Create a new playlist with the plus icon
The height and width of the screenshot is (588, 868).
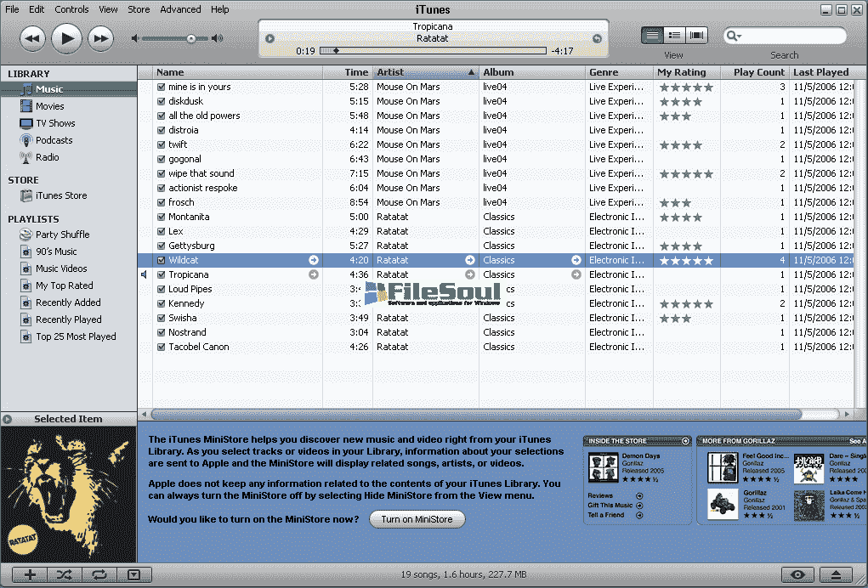(x=28, y=575)
